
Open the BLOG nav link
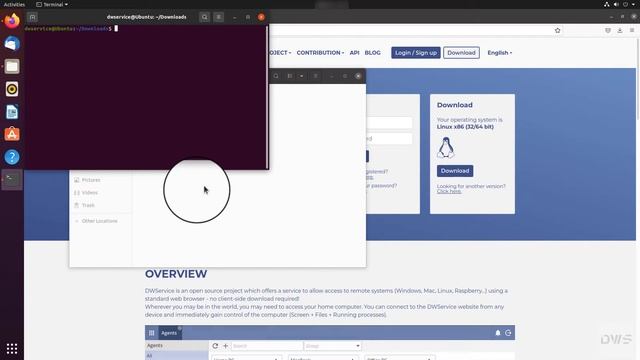372,53
